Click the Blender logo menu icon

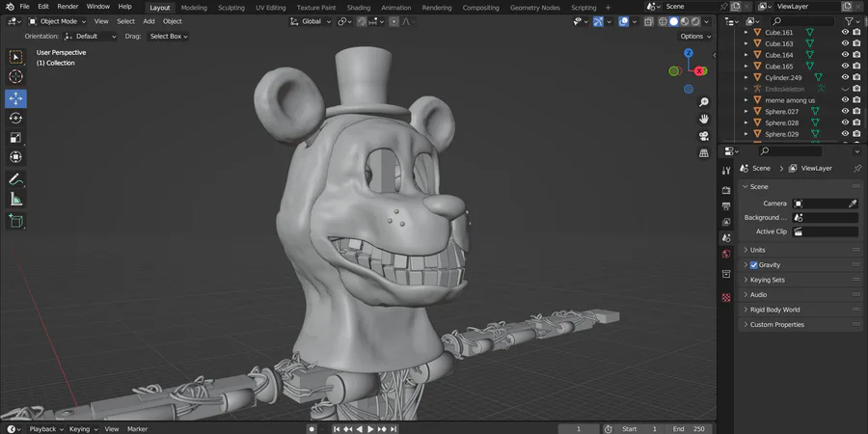click(10, 7)
